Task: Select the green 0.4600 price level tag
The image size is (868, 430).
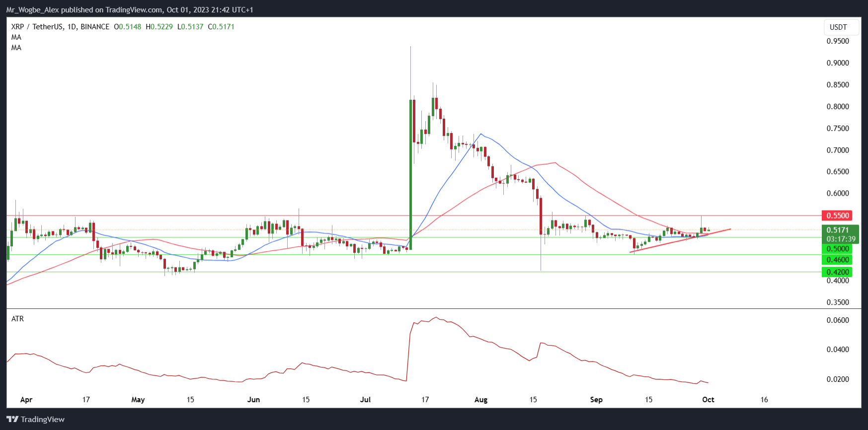Action: point(837,260)
